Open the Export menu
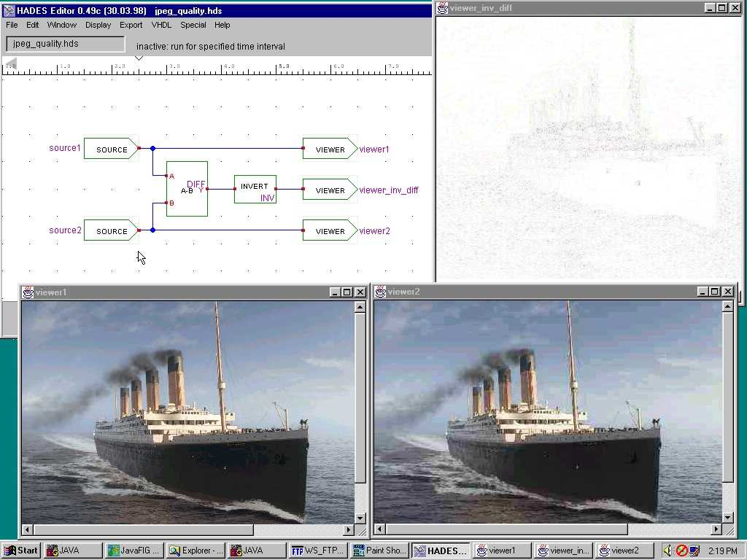Screen dimensions: 747x560 [131, 25]
